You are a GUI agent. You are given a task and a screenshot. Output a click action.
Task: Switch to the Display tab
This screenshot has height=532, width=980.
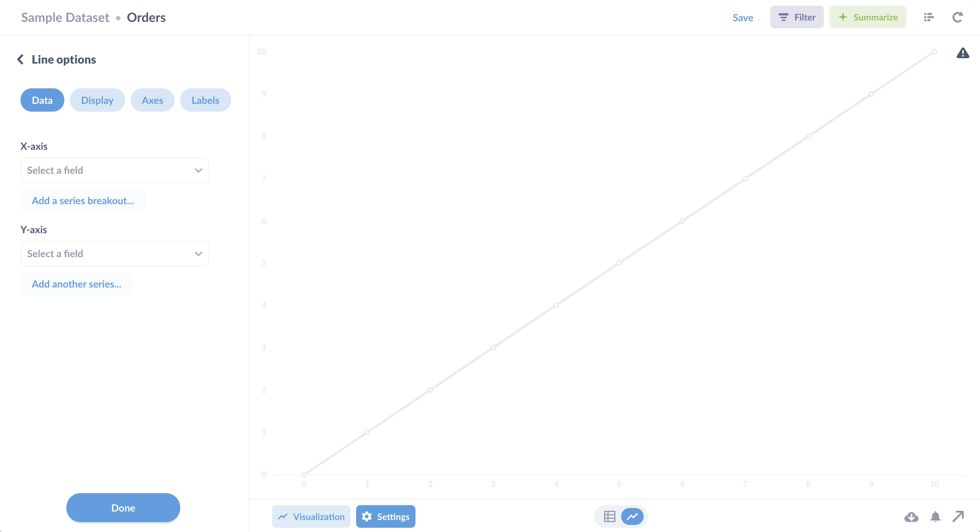[x=98, y=100]
